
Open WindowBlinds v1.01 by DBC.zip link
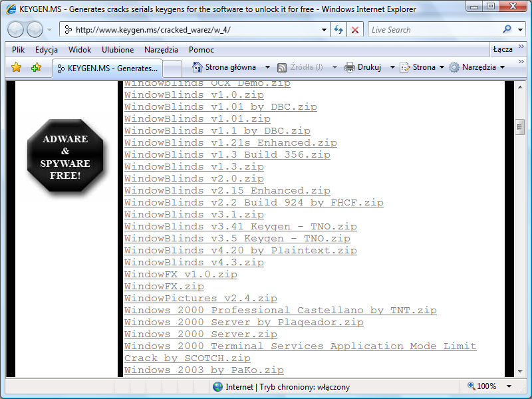point(221,107)
